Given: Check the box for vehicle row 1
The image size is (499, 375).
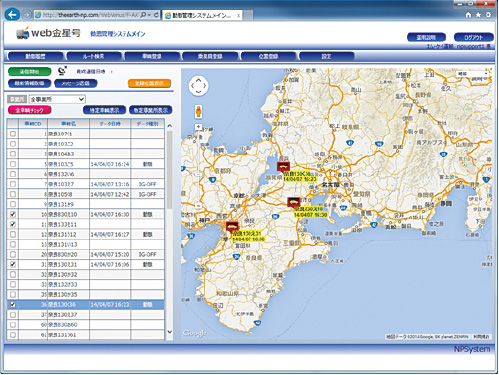Looking at the screenshot, I should (13, 134).
